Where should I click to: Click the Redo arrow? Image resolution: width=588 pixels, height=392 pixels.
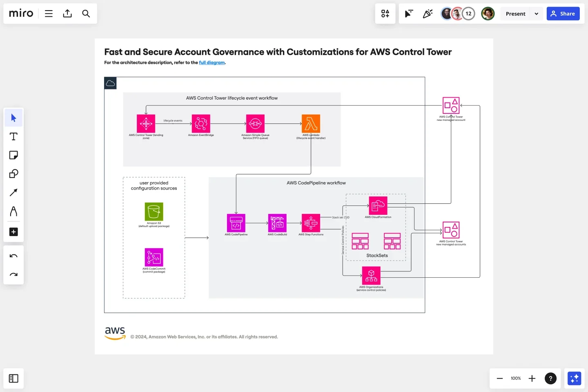[x=13, y=274]
